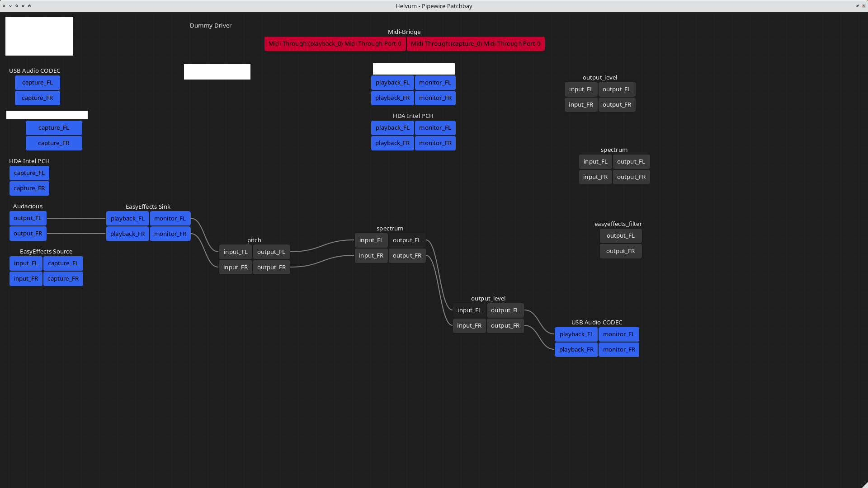Click link between Audacious output_FL and playback_FL

click(76, 218)
